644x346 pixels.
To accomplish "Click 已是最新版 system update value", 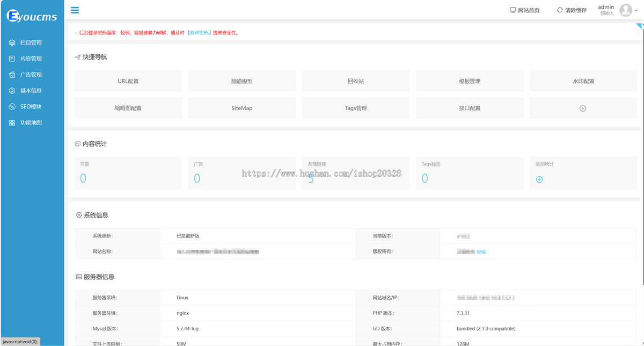I will (x=188, y=236).
